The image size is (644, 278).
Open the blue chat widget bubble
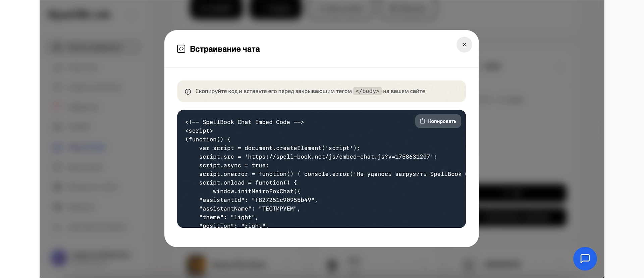585,259
